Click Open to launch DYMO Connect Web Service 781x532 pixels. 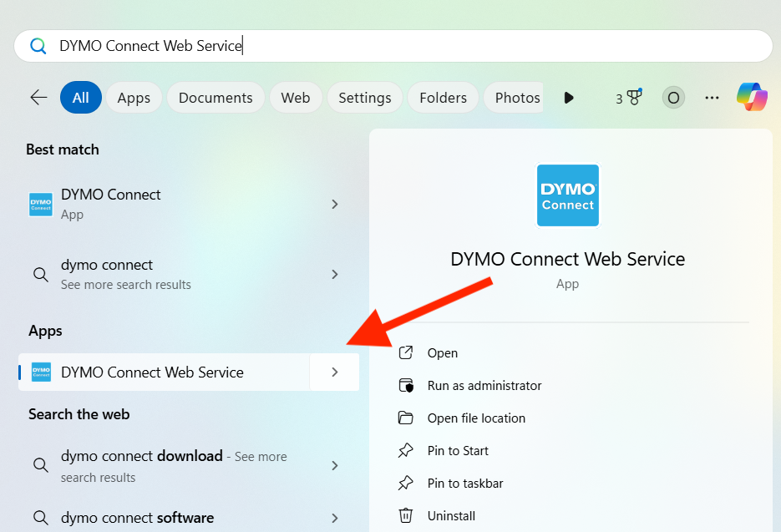coord(443,352)
